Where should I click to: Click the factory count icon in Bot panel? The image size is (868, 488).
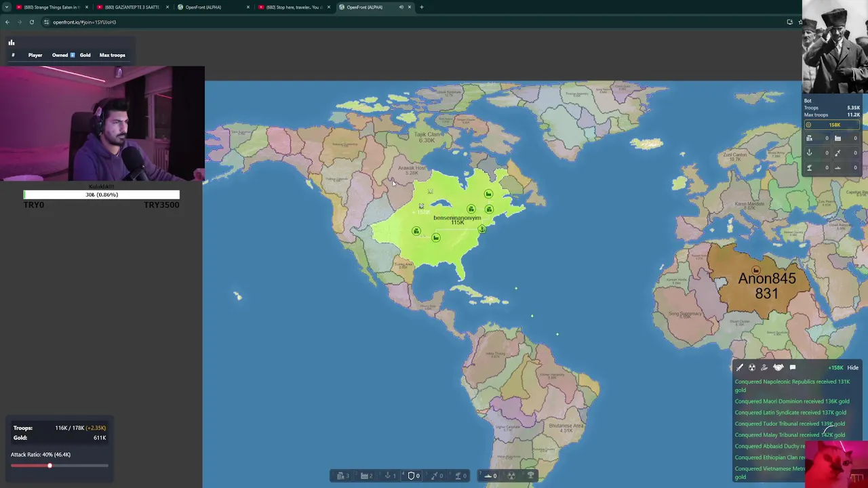(837, 138)
